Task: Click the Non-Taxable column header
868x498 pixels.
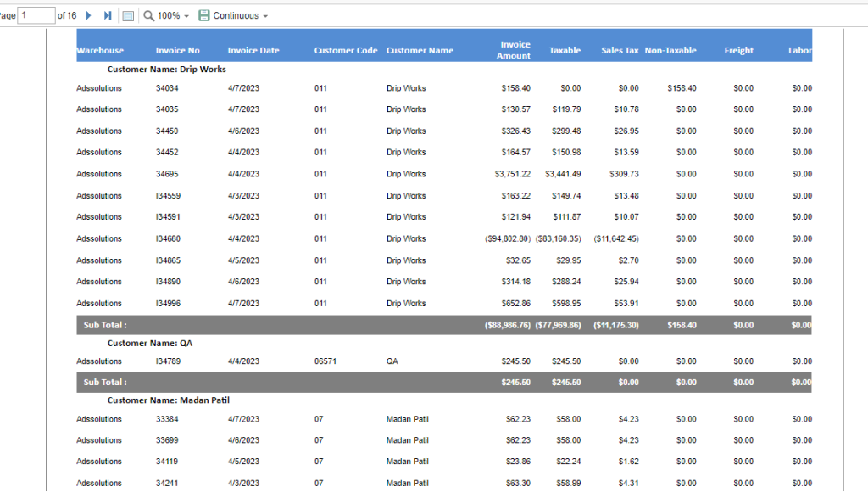Action: [x=670, y=50]
